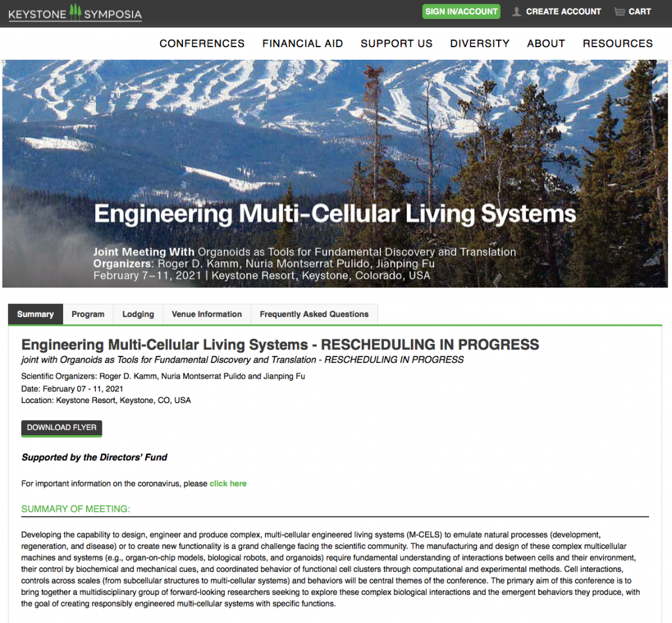Open the About menu
Screen dimensions: 672x623
(x=546, y=43)
